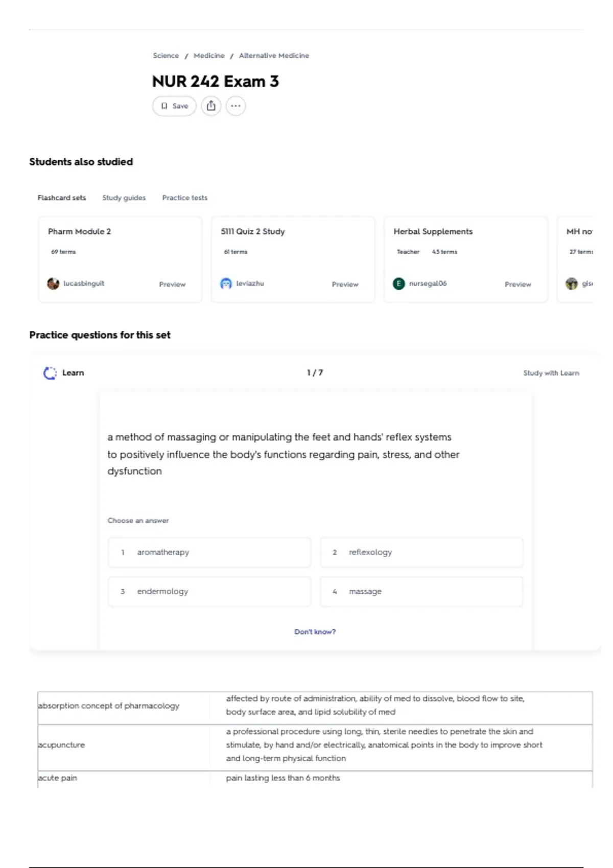Switch to the Practice tests tab
This screenshot has width=613, height=868.
[x=185, y=198]
